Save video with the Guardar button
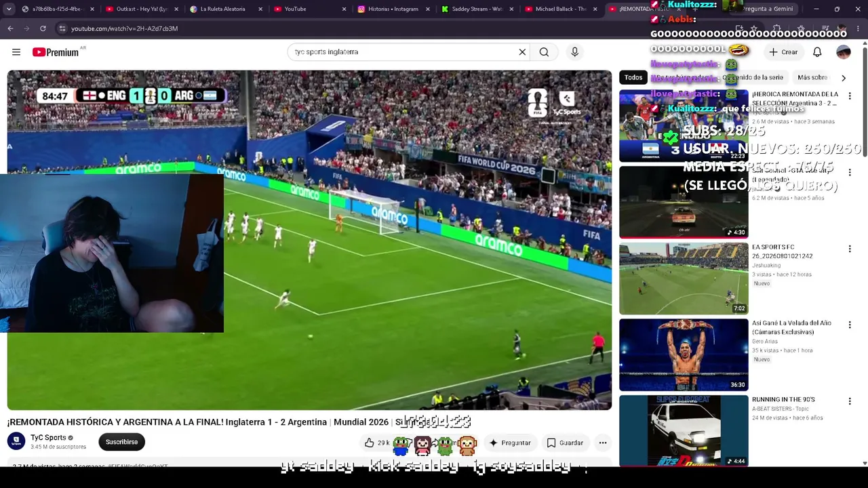 click(x=565, y=443)
